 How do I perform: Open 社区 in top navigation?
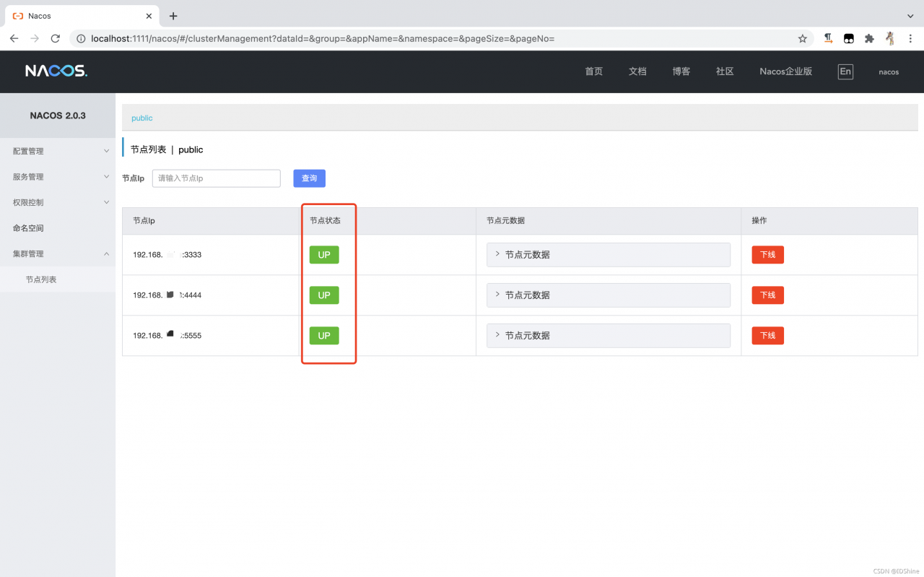pos(725,71)
